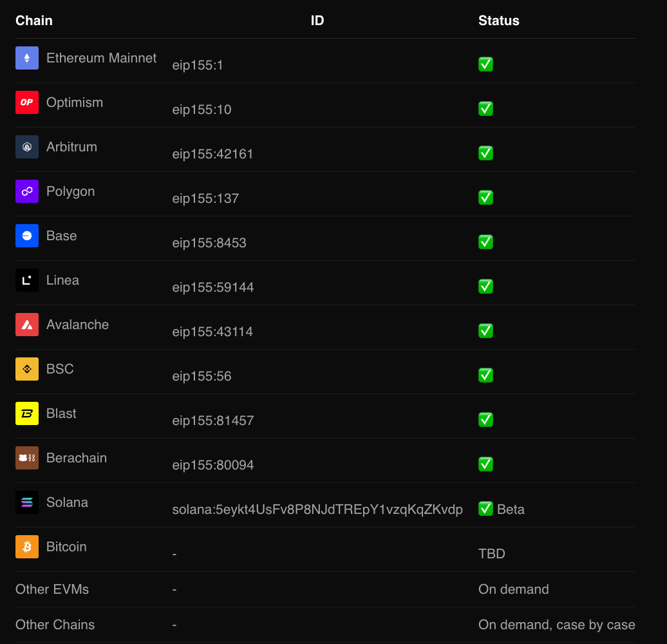This screenshot has height=644, width=667.
Task: Select the Linea chain name
Action: click(x=62, y=280)
